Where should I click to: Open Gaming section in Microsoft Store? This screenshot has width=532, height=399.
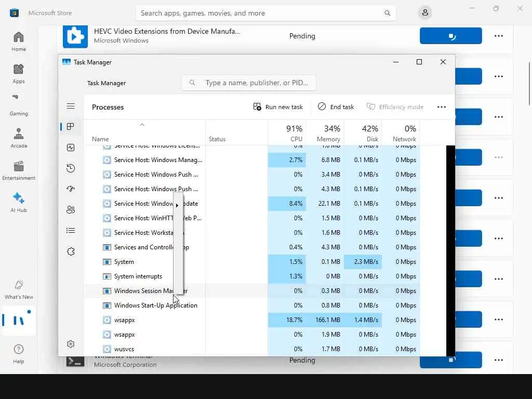(x=18, y=105)
